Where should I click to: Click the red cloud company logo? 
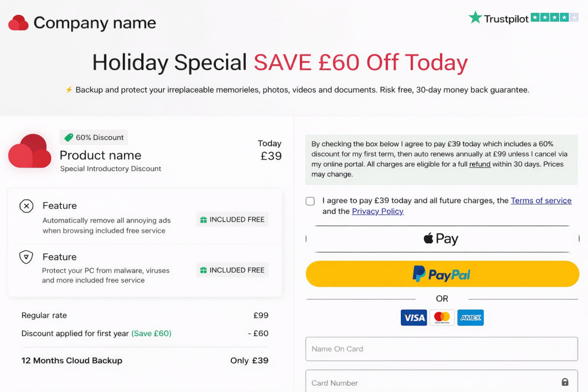(x=18, y=23)
